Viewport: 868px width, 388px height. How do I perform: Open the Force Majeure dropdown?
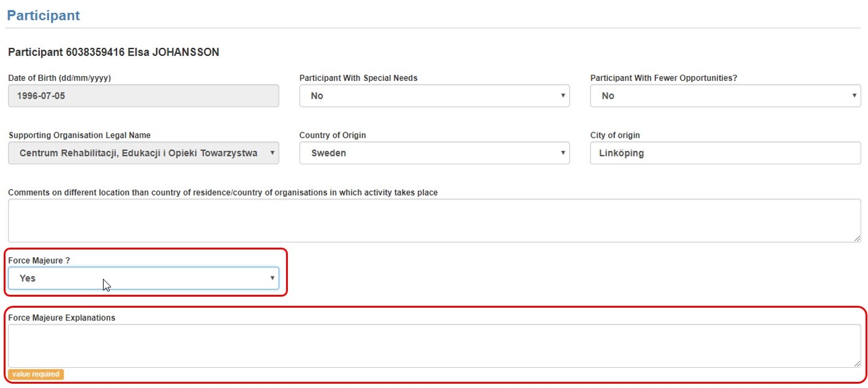coord(143,278)
